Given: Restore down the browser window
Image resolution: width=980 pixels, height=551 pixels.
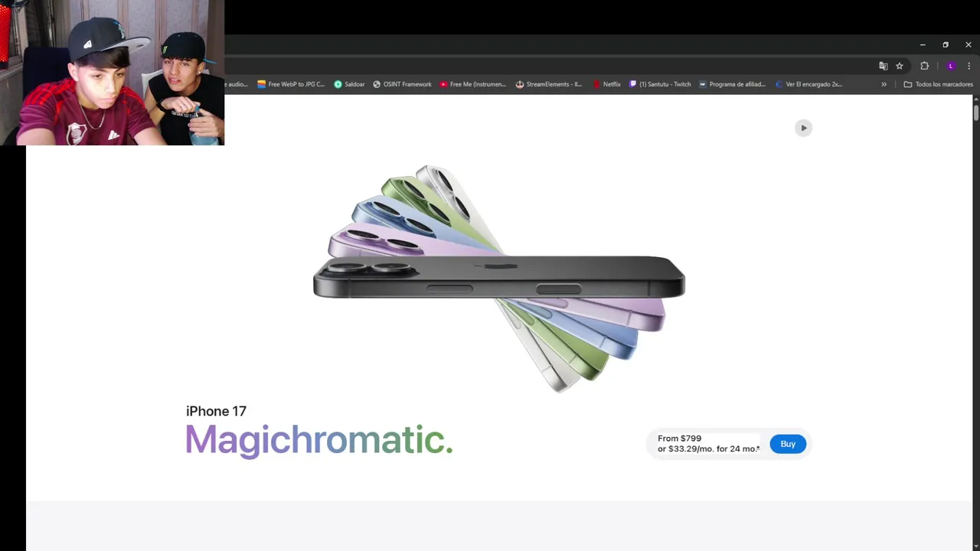Looking at the screenshot, I should click(x=946, y=44).
